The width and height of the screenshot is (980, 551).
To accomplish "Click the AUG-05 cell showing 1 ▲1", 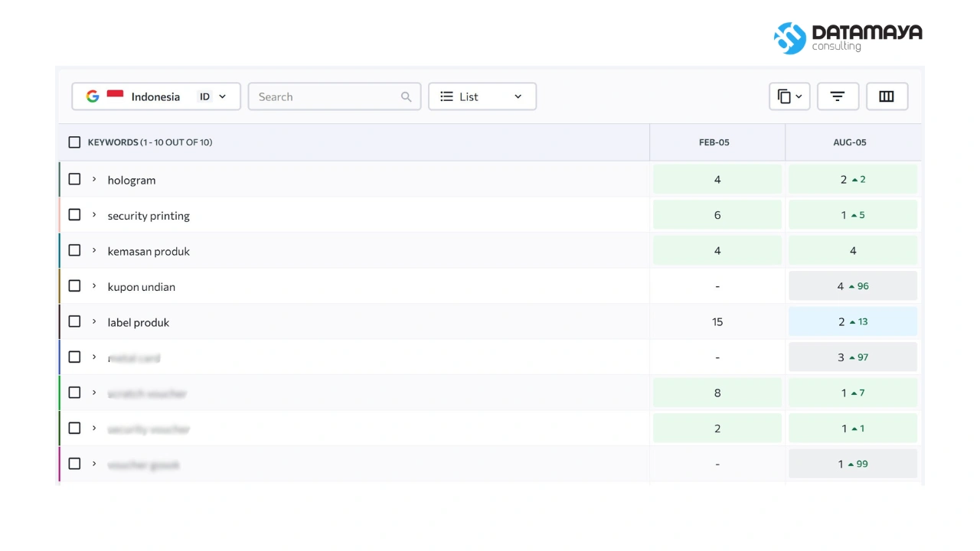I will [853, 429].
